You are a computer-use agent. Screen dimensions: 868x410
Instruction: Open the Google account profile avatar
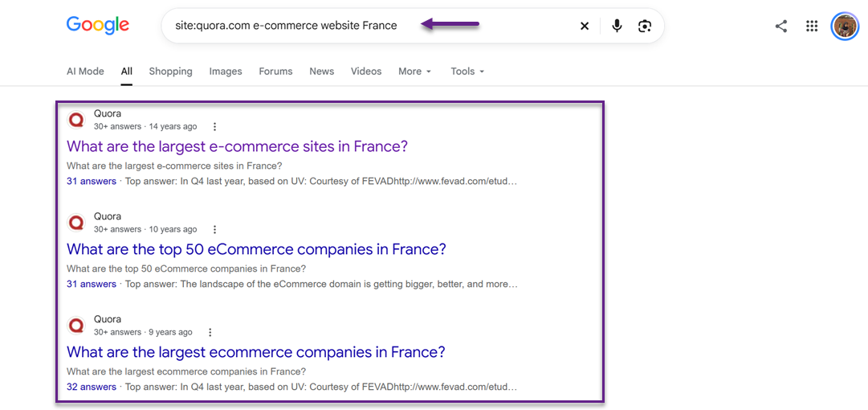(845, 26)
